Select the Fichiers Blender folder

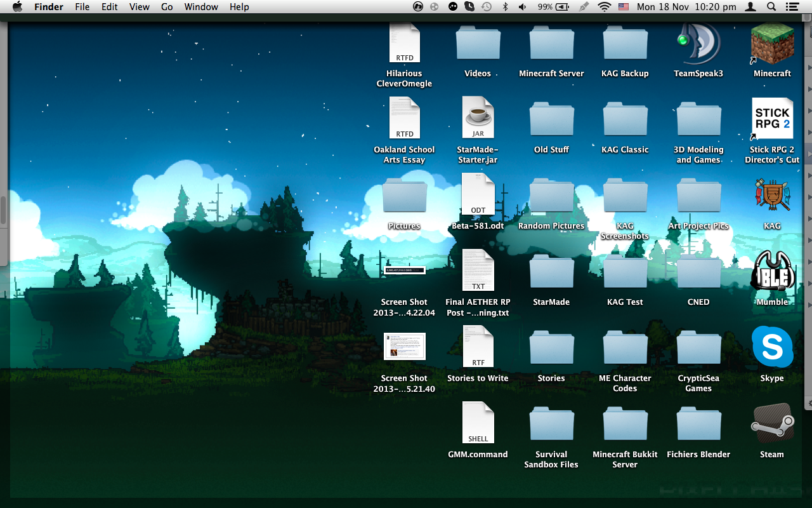(698, 424)
